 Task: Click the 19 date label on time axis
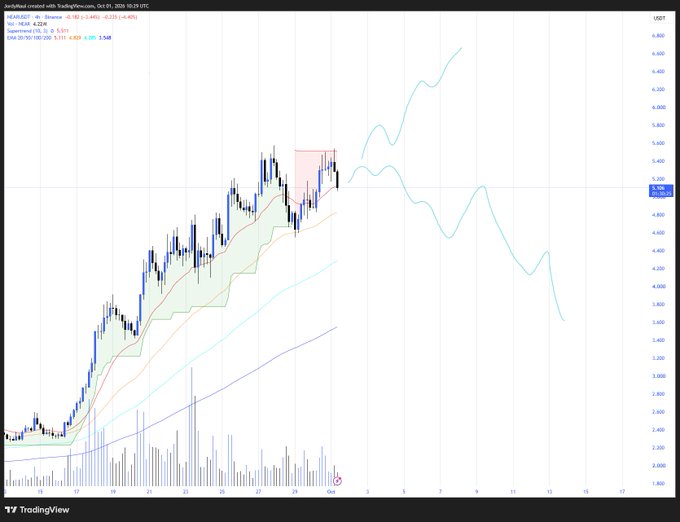[112, 492]
